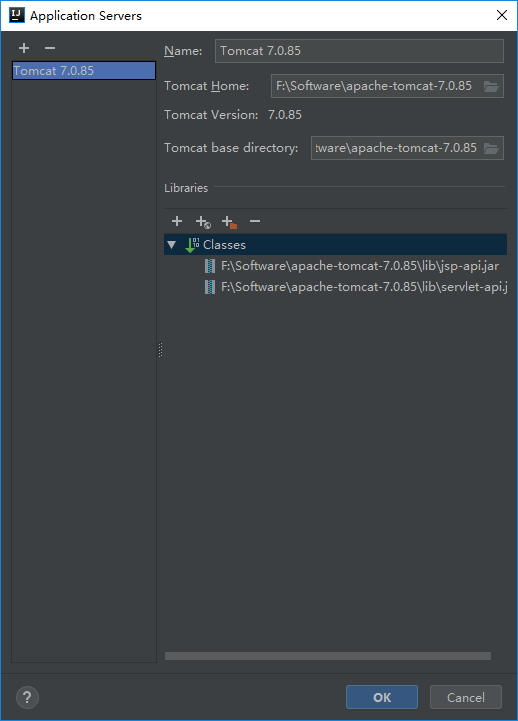Edit the Name input field

point(359,51)
